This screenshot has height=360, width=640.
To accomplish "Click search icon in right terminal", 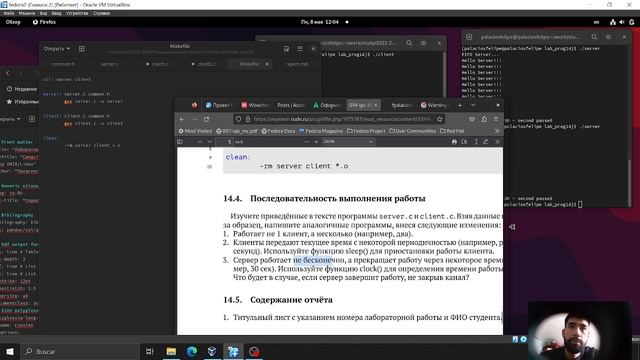I will click(x=594, y=37).
